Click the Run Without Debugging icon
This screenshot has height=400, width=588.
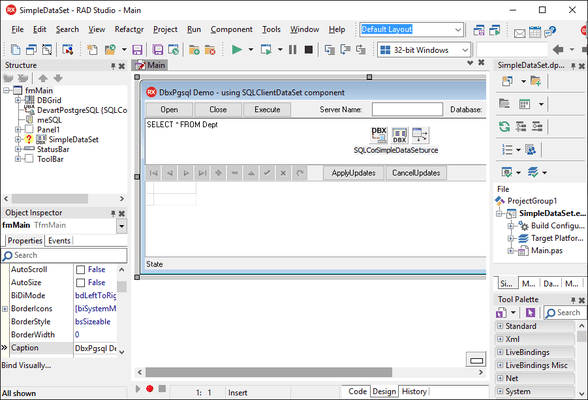[266, 49]
